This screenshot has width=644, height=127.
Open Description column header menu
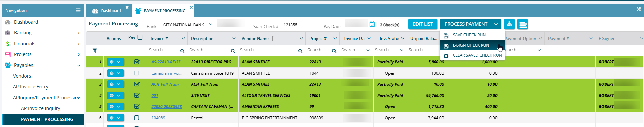[x=234, y=39]
